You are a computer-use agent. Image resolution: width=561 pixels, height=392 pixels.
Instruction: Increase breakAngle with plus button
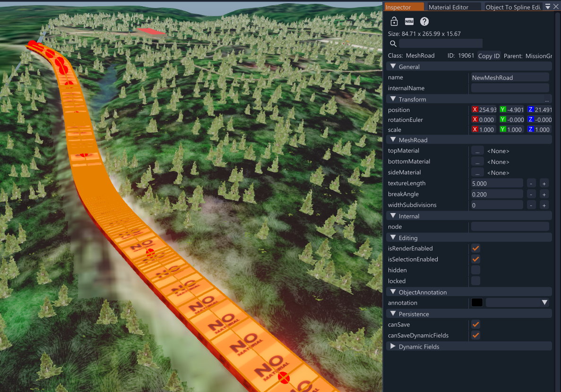pyautogui.click(x=544, y=195)
